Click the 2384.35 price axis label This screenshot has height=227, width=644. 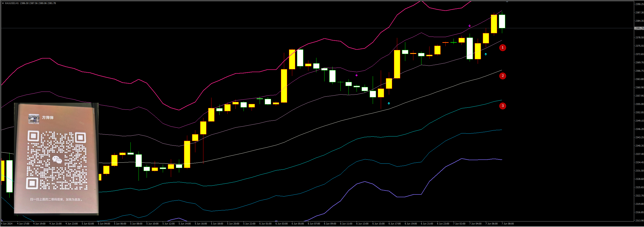(639, 21)
